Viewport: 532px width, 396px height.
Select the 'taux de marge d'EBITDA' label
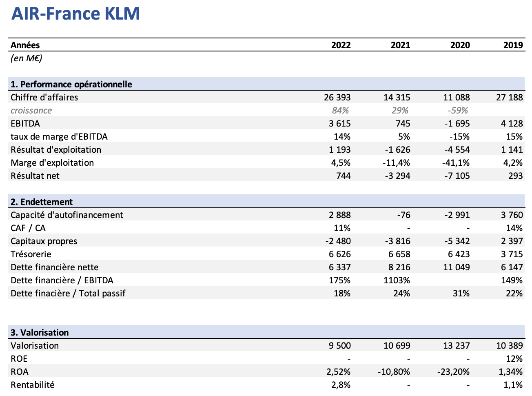[x=59, y=136]
